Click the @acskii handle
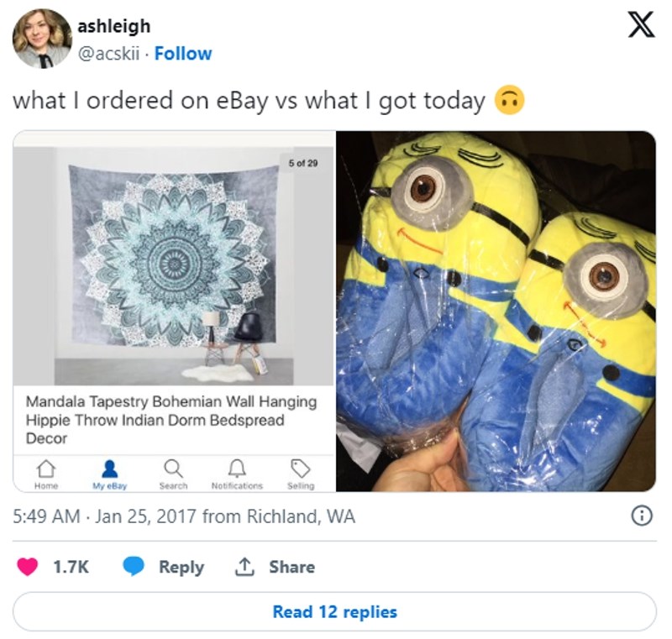Image resolution: width=672 pixels, height=639 pixels. click(107, 54)
